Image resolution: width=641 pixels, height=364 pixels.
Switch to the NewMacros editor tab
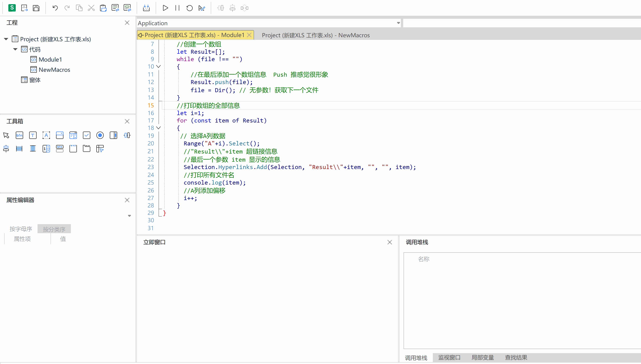[315, 35]
